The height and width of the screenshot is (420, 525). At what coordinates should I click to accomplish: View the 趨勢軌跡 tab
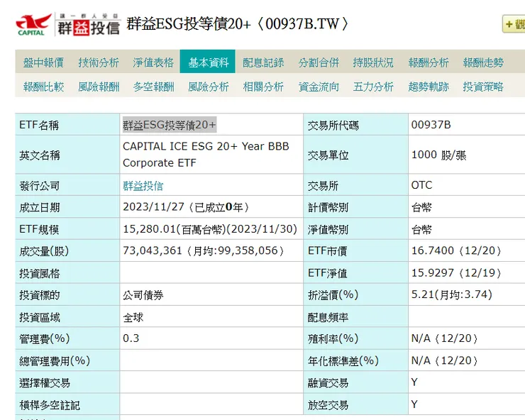[429, 87]
